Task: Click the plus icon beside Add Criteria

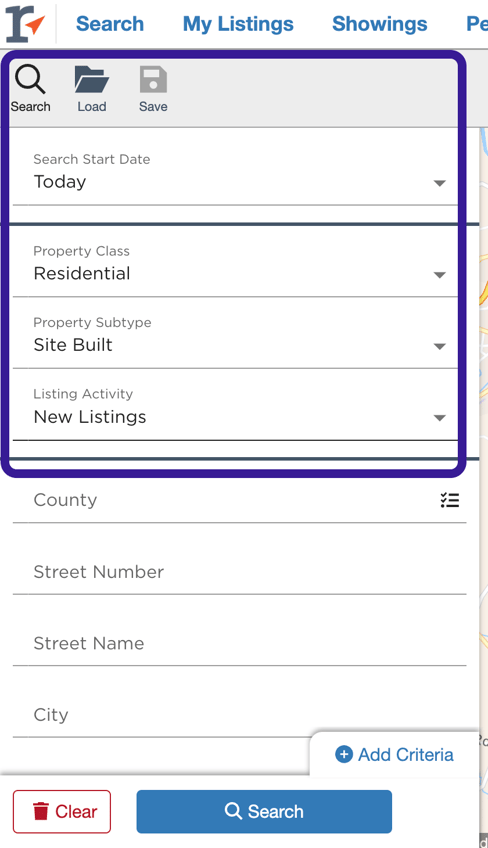Action: pos(344,754)
